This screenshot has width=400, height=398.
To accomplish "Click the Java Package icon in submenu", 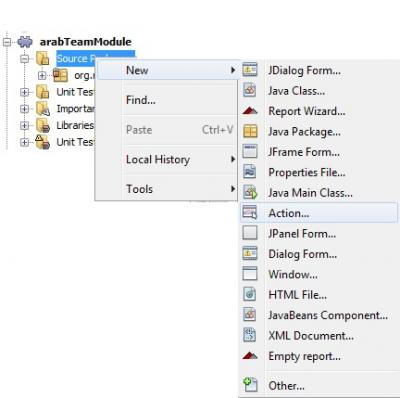I will click(x=250, y=131).
